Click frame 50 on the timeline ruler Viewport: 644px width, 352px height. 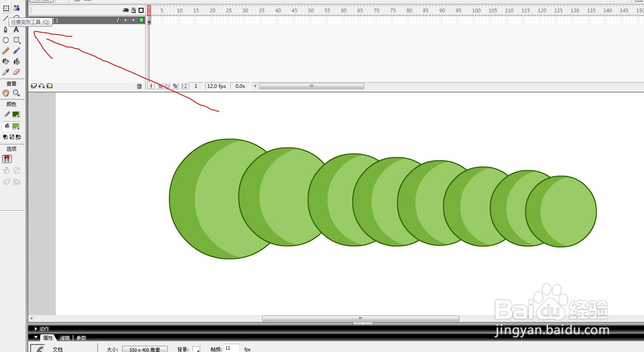(x=311, y=11)
